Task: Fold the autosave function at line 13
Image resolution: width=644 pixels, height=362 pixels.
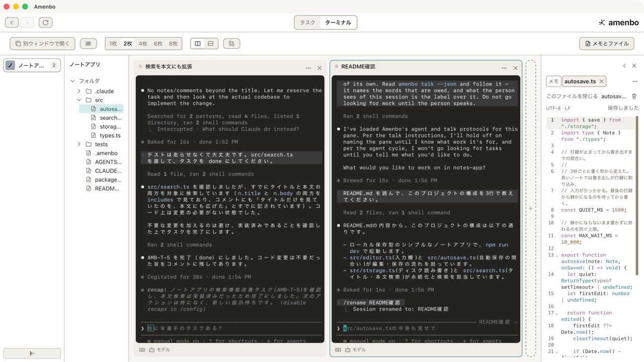Action: [x=557, y=255]
